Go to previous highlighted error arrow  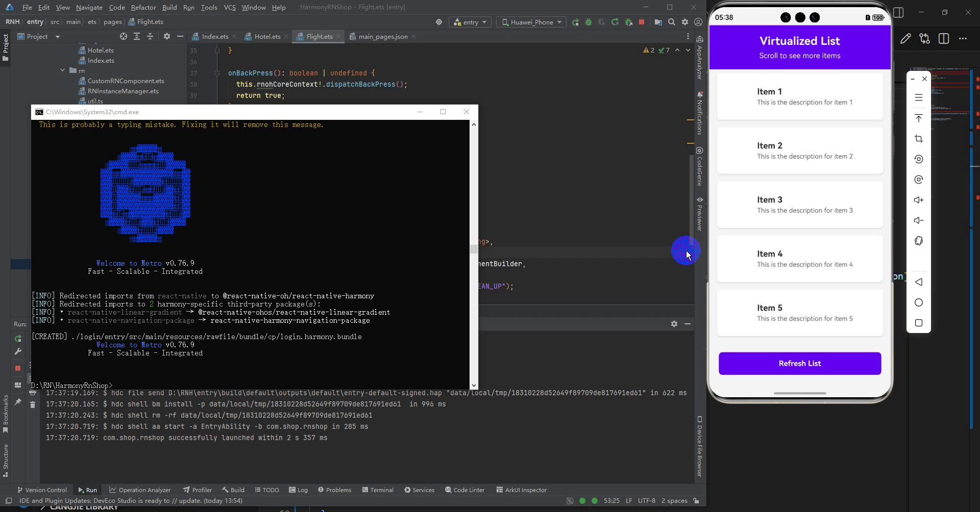pos(677,50)
